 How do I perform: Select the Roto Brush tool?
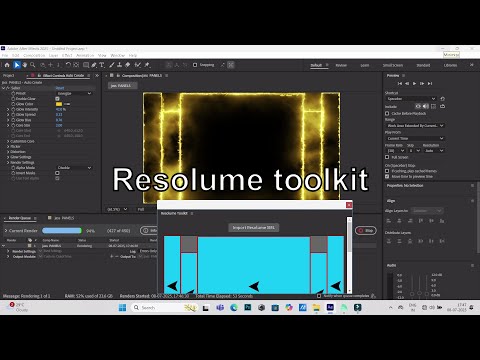[137, 65]
